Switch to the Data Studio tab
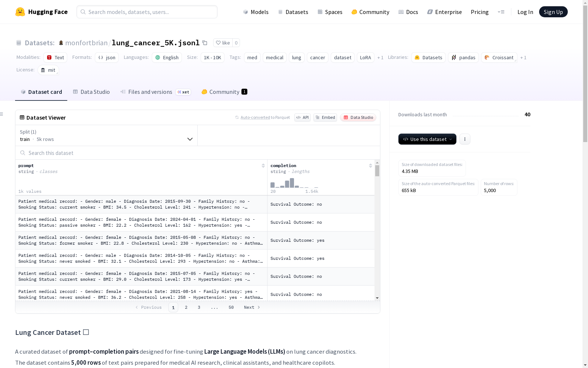Viewport: 588px width, 368px height. pyautogui.click(x=92, y=92)
